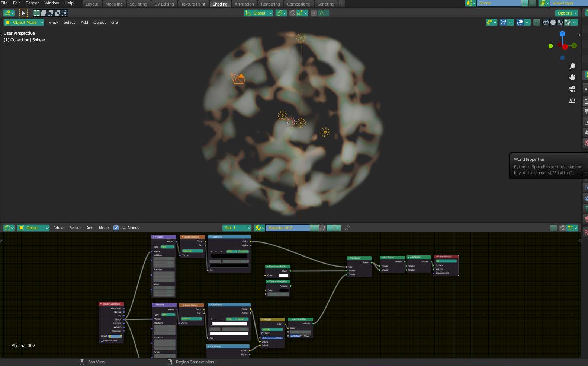Switch to Wireframe viewport shading

click(546, 22)
